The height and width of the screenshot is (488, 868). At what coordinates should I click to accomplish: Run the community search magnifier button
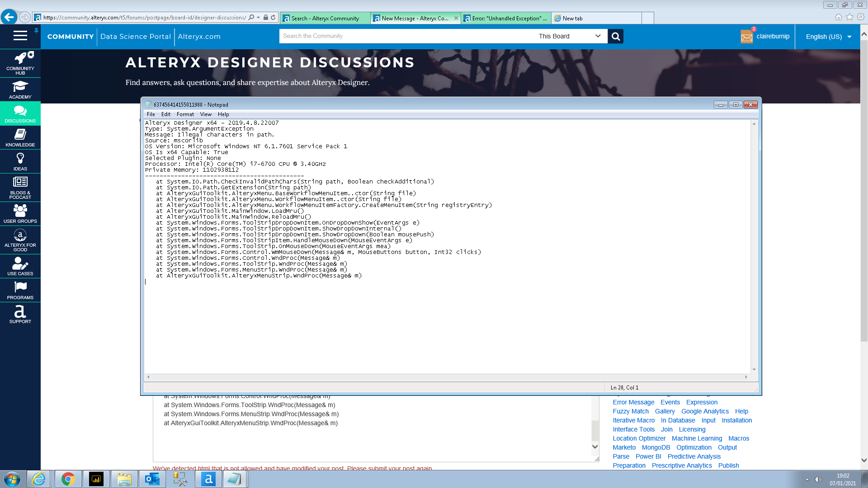615,36
